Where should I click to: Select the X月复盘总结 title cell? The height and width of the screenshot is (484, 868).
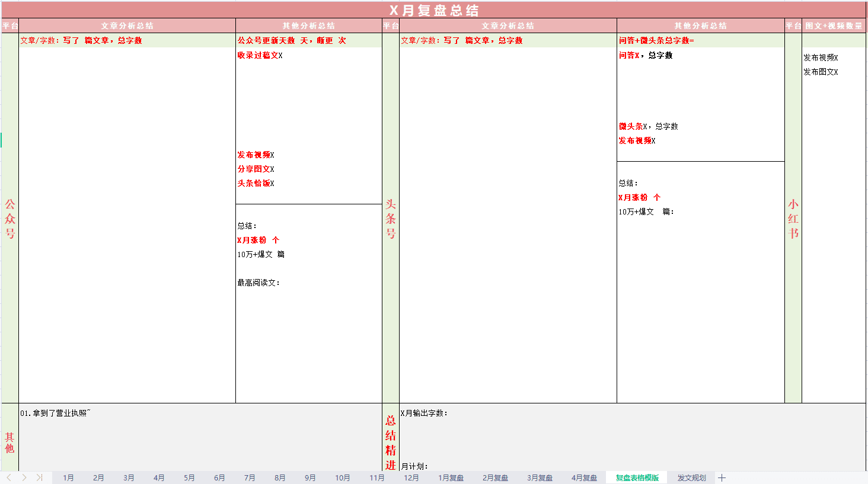pyautogui.click(x=434, y=10)
